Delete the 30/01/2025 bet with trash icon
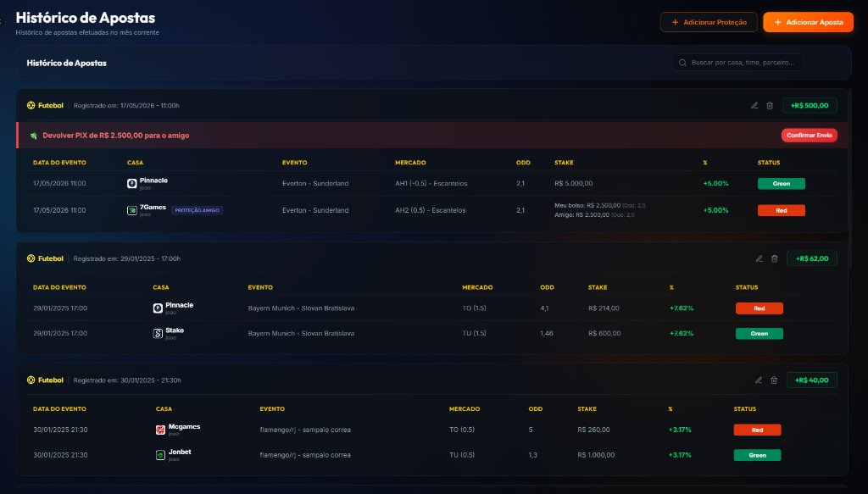The height and width of the screenshot is (494, 868). (774, 380)
